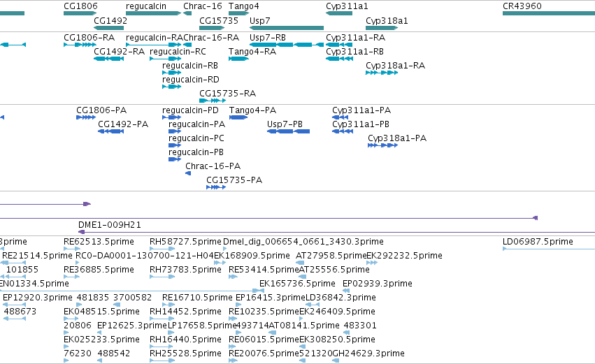Click the Tango4 gene label
The height and width of the screenshot is (364, 595).
pos(243,6)
